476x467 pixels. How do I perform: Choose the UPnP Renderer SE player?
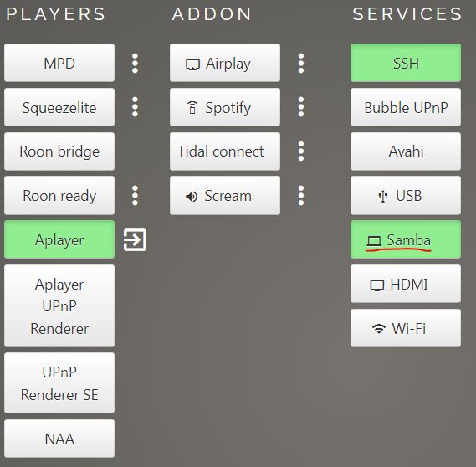[x=59, y=382]
